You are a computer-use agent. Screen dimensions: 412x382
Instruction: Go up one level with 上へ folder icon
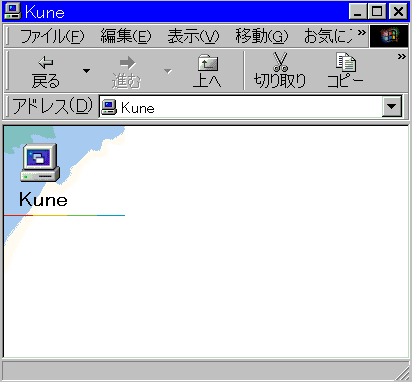tap(208, 63)
